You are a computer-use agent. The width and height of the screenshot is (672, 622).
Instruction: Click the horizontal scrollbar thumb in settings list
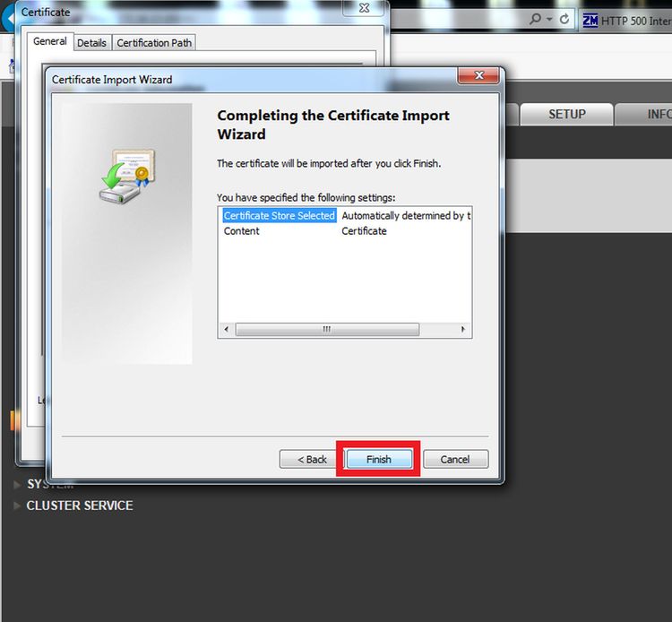click(327, 329)
